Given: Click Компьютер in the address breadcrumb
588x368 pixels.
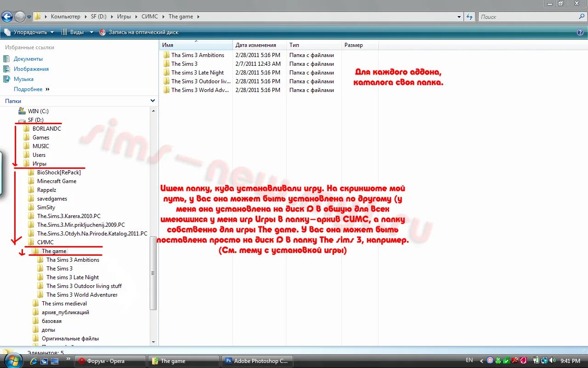Looking at the screenshot, I should (65, 17).
